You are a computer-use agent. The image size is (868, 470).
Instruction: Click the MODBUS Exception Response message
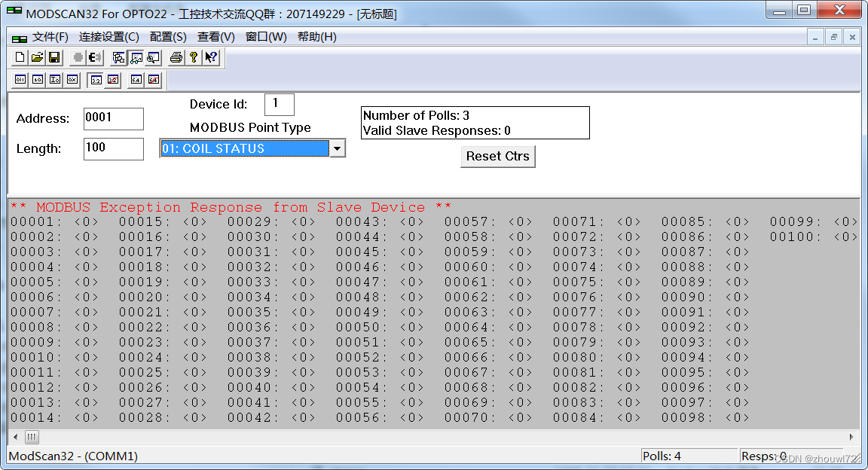pyautogui.click(x=231, y=207)
